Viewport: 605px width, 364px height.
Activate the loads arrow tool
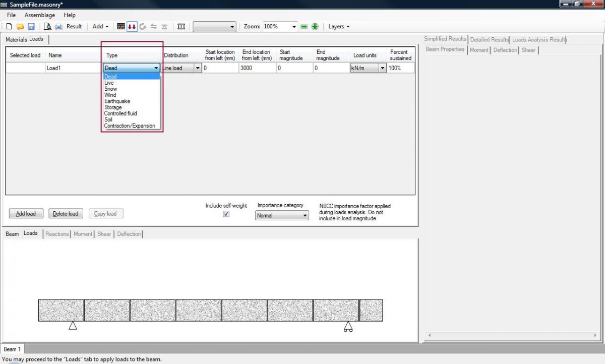(132, 26)
